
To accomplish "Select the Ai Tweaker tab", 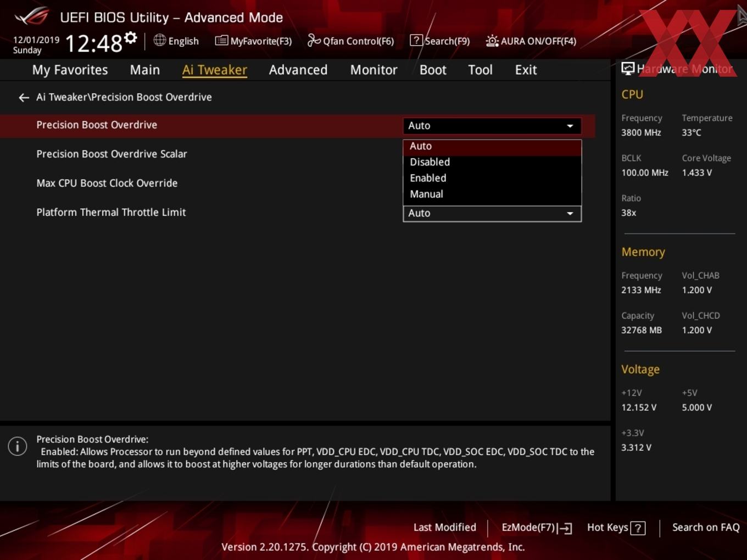I will coord(215,70).
